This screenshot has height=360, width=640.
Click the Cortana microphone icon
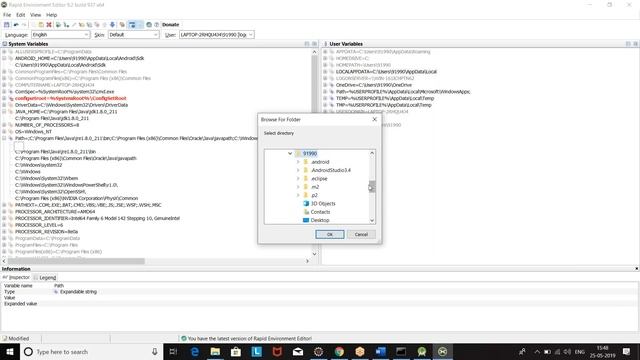155,352
